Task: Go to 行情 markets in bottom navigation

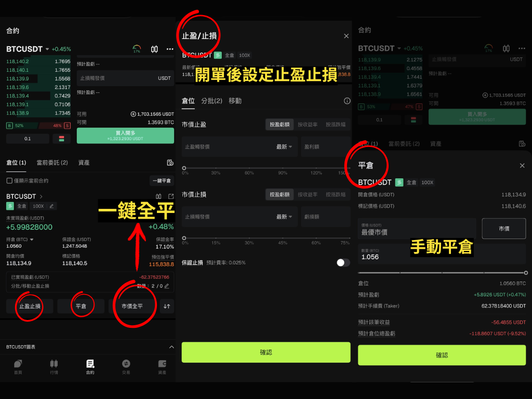Action: (x=54, y=366)
